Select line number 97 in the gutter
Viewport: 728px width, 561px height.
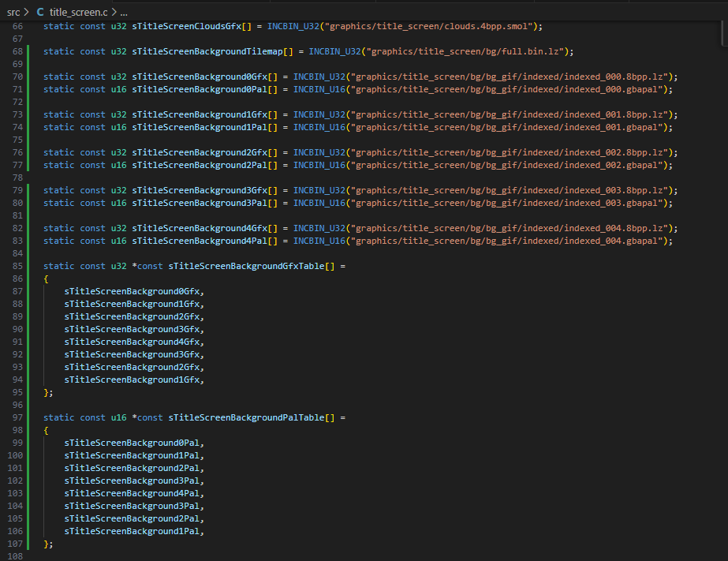(x=15, y=417)
